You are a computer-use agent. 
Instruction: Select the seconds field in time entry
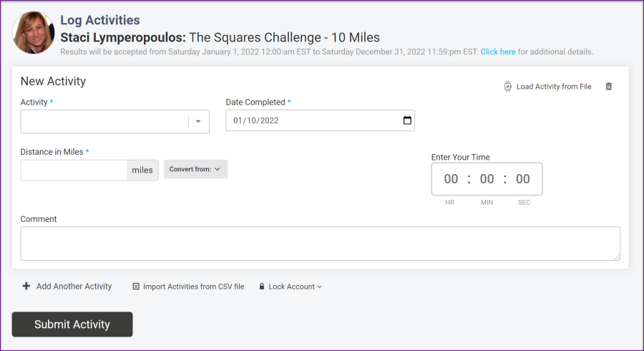[523, 179]
